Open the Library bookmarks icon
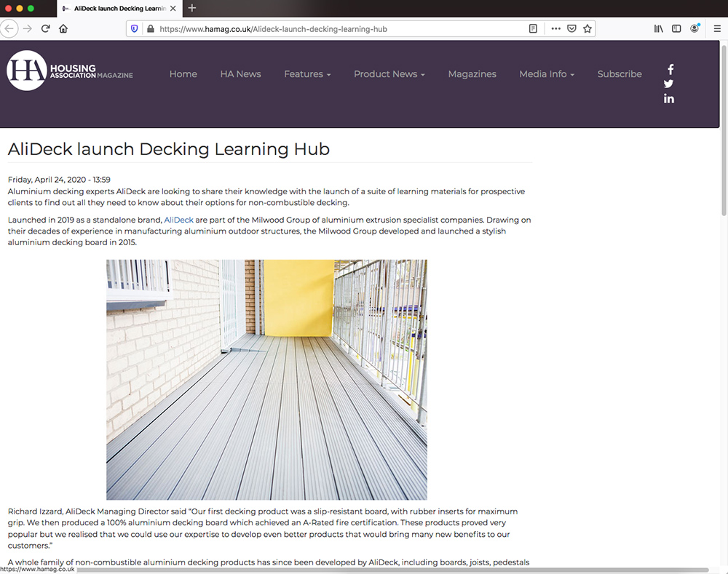The image size is (728, 574). coord(658,29)
